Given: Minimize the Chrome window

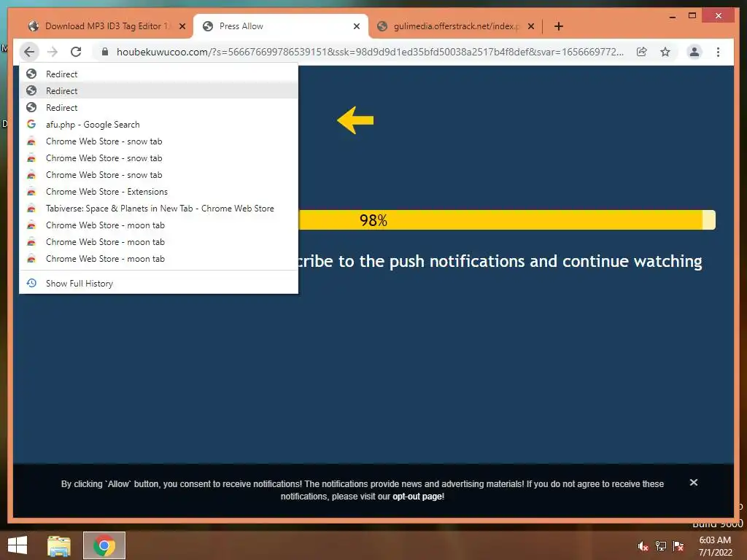Looking at the screenshot, I should [x=672, y=16].
